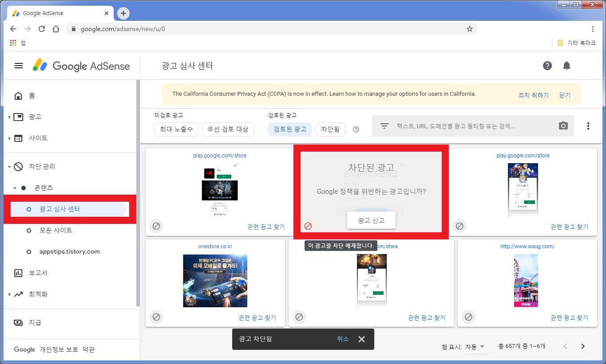This screenshot has height=364, width=606.
Task: Click 관련 광고 찾기 on onestore.co.kr card
Action: pos(257,318)
